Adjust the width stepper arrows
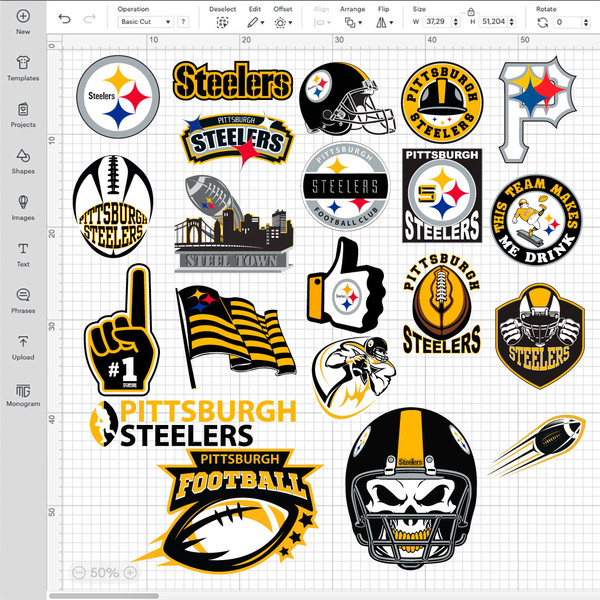 [456, 22]
